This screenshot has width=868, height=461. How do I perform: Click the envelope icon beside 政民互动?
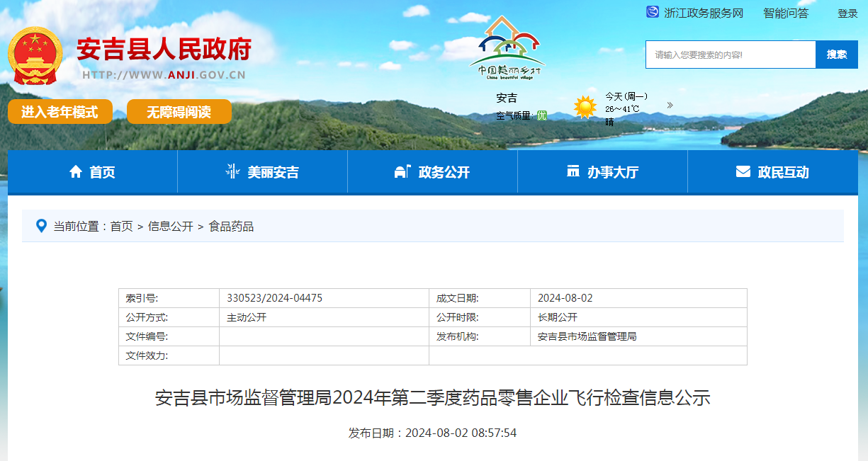pyautogui.click(x=743, y=171)
